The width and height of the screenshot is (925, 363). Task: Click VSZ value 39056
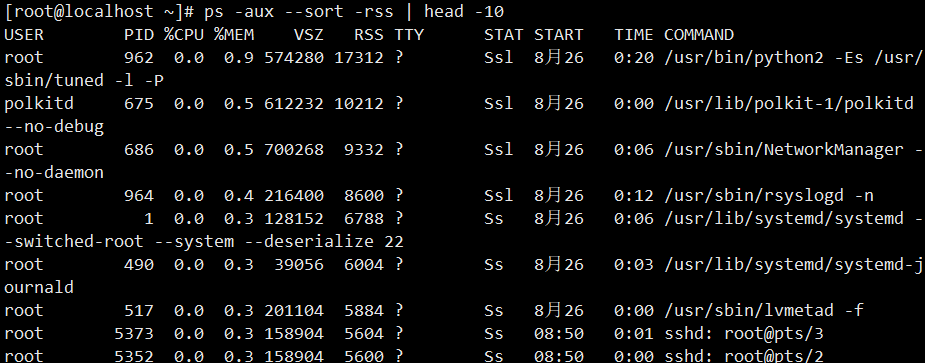tap(299, 264)
